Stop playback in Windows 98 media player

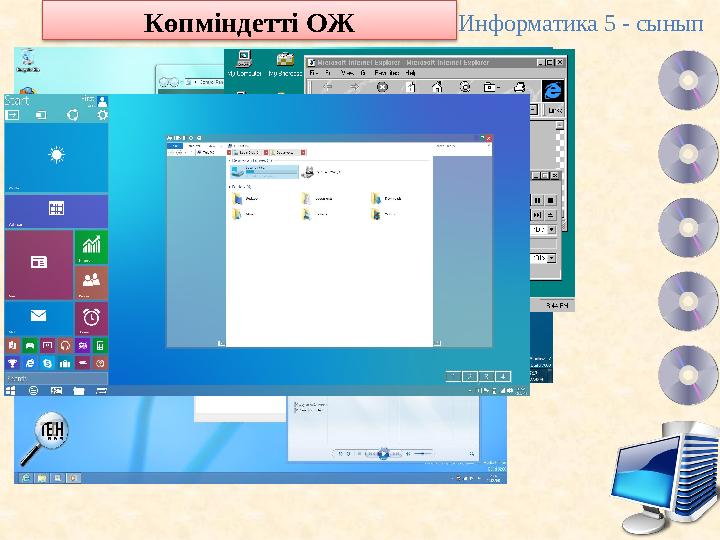550,200
